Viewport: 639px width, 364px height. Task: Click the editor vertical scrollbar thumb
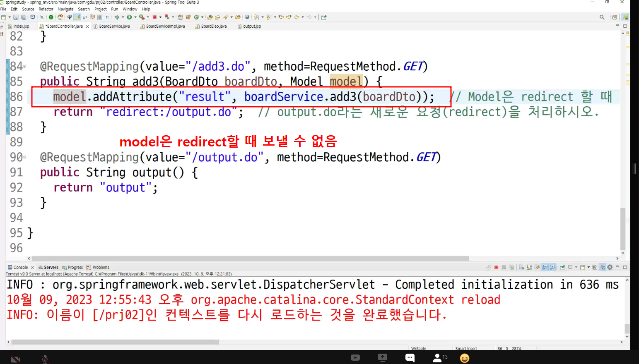click(x=623, y=228)
